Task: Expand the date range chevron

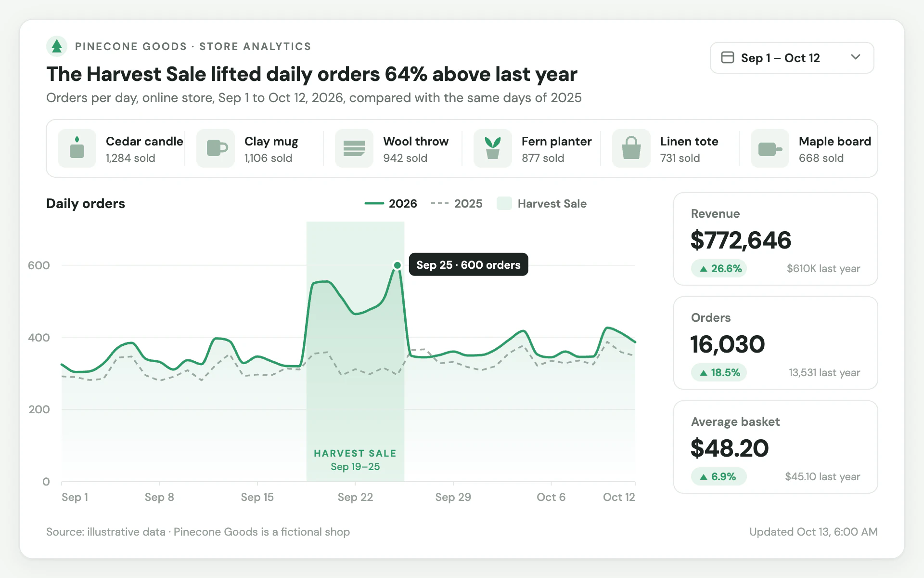Action: click(856, 57)
